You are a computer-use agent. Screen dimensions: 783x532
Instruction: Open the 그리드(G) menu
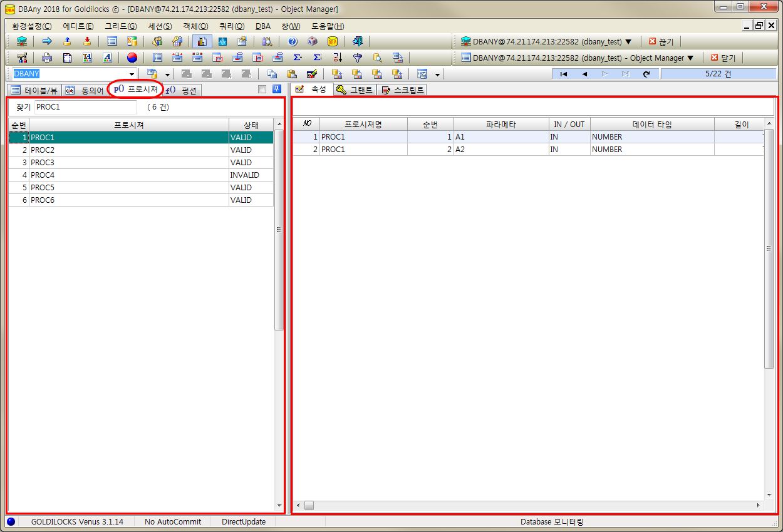121,26
